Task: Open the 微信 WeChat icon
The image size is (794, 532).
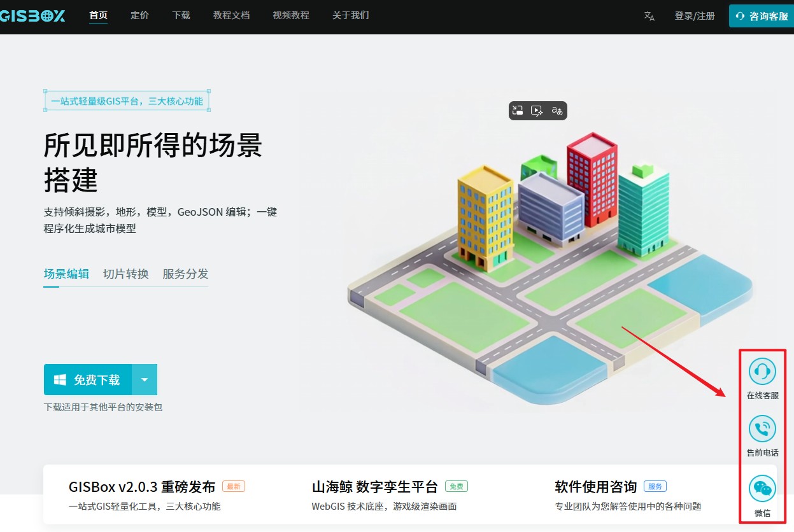Action: tap(762, 489)
